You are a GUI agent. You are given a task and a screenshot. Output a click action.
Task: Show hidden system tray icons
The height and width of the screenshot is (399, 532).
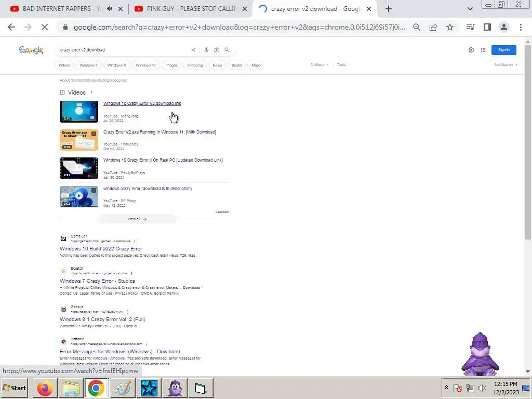pyautogui.click(x=446, y=388)
